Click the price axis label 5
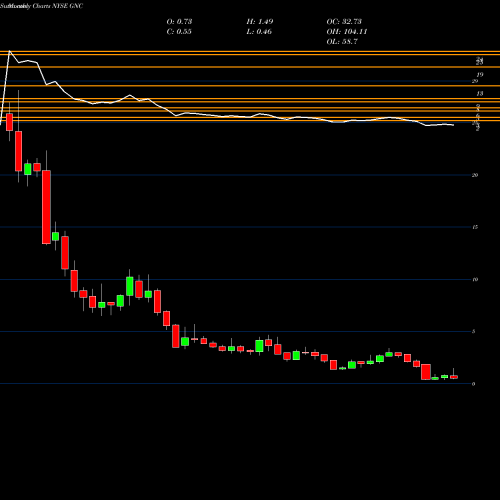The image size is (500, 500). click(473, 331)
